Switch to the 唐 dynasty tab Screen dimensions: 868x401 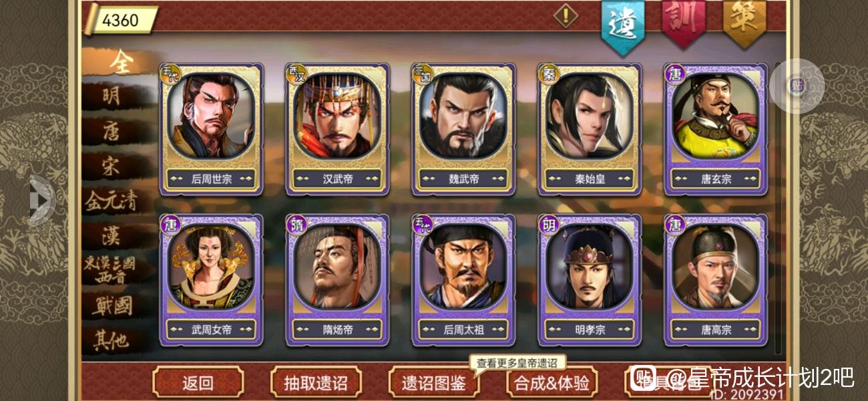pyautogui.click(x=112, y=132)
